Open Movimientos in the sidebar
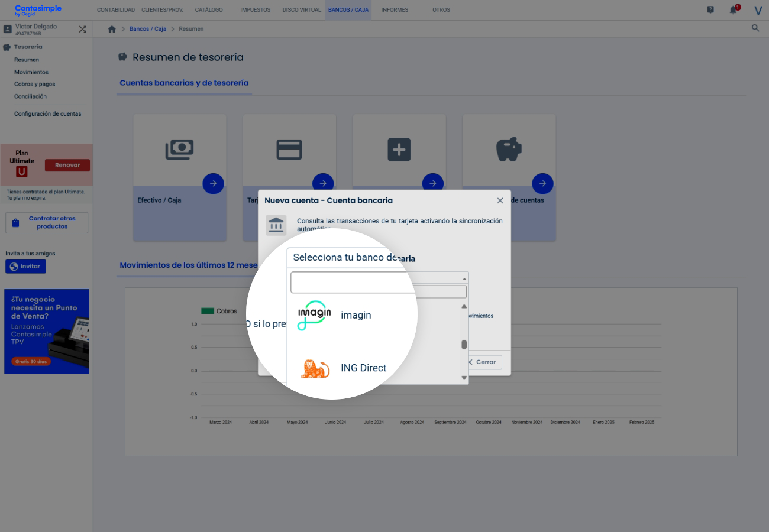Screen dimensions: 769x532 (31, 72)
